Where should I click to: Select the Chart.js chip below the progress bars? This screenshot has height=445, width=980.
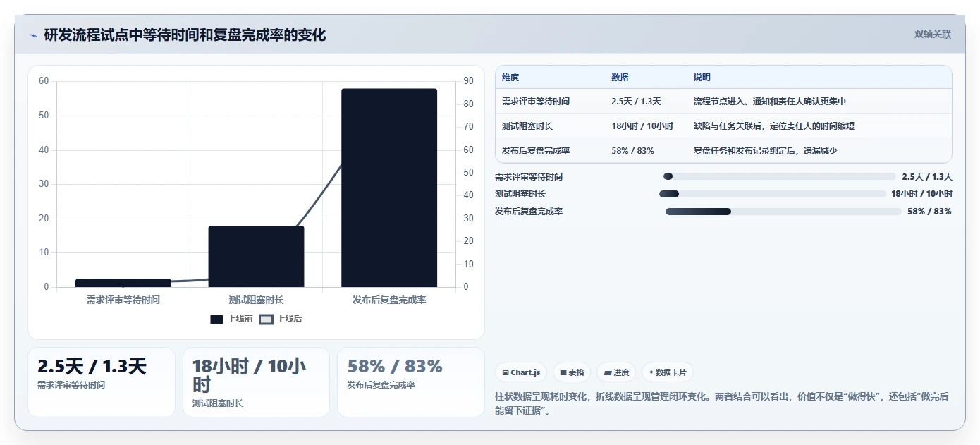tap(521, 372)
